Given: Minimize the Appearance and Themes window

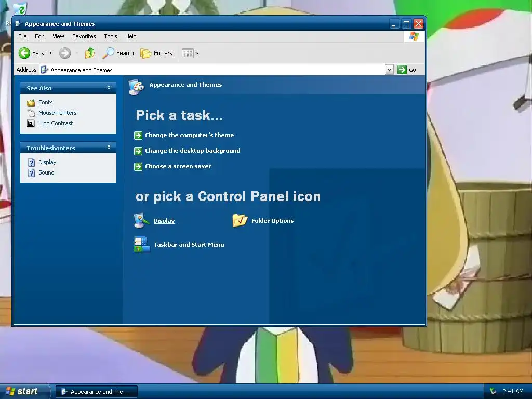Looking at the screenshot, I should pyautogui.click(x=394, y=24).
